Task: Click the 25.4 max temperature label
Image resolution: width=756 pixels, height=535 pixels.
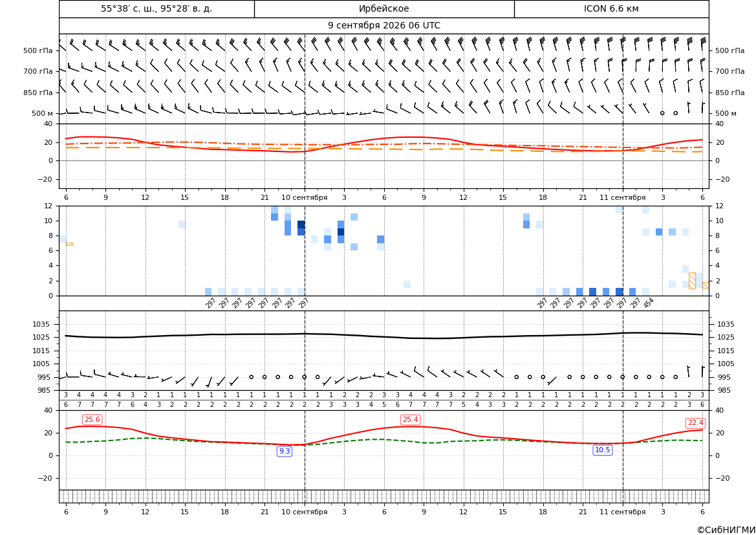Action: (x=410, y=419)
